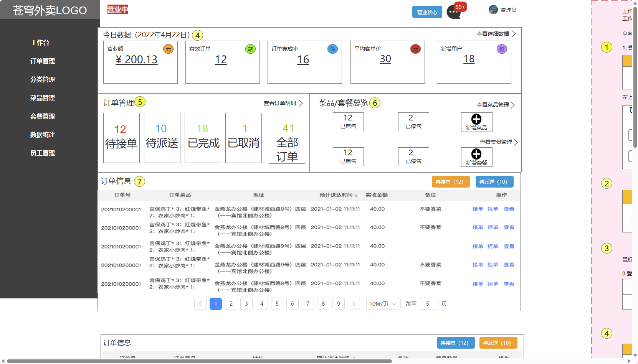Go to previous page arrow in pagination

pyautogui.click(x=200, y=304)
